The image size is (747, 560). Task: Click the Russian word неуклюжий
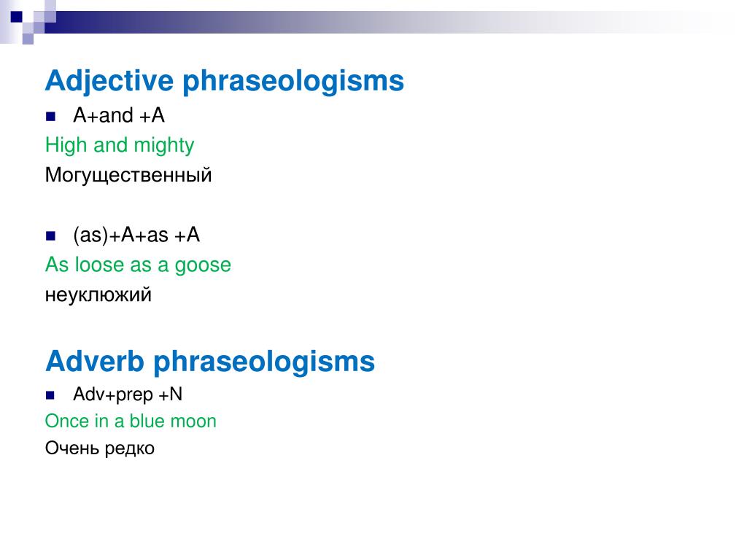coord(98,295)
